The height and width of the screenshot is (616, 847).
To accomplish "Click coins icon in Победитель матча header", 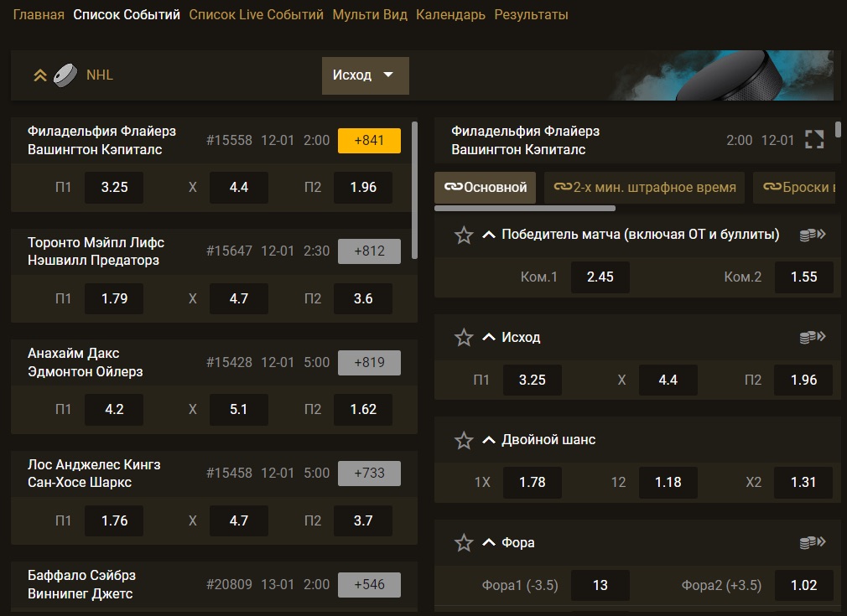I will [813, 235].
